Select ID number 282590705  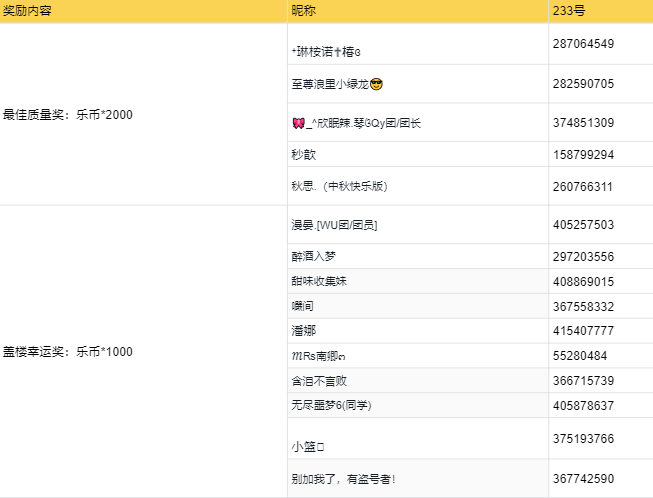coord(583,84)
